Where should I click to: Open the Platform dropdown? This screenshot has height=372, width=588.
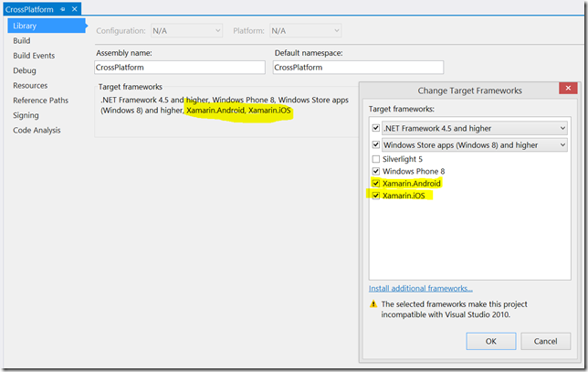(x=305, y=31)
